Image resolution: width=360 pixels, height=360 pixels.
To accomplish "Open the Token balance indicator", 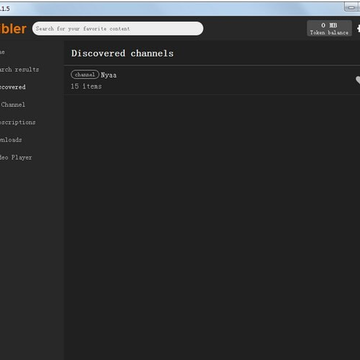I will tap(329, 28).
